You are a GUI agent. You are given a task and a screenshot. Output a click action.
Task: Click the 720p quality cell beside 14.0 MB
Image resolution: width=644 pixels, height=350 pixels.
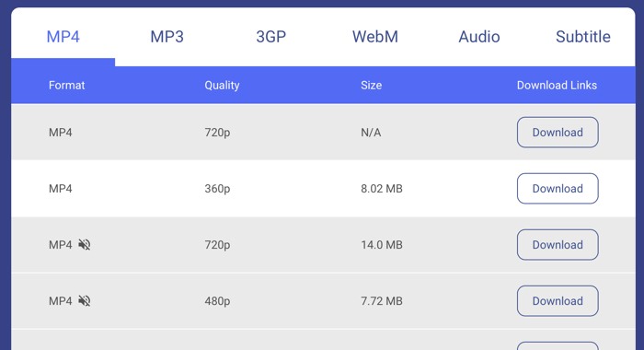click(x=217, y=245)
